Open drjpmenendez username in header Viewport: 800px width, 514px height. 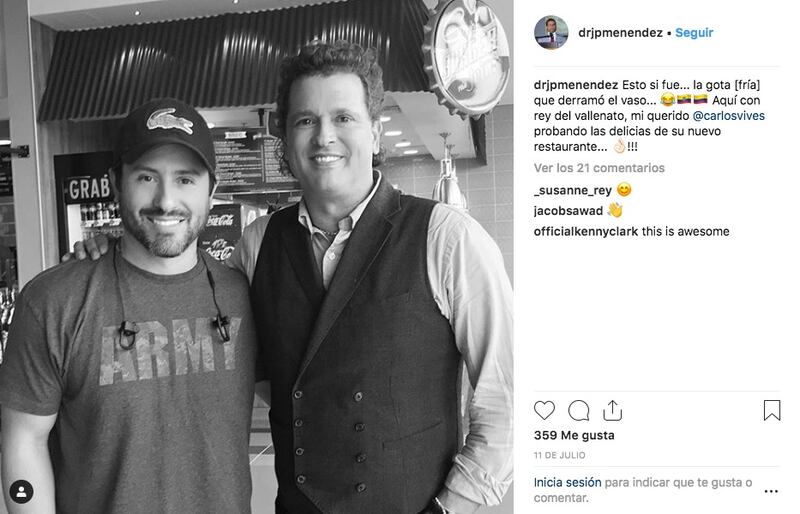(x=620, y=33)
